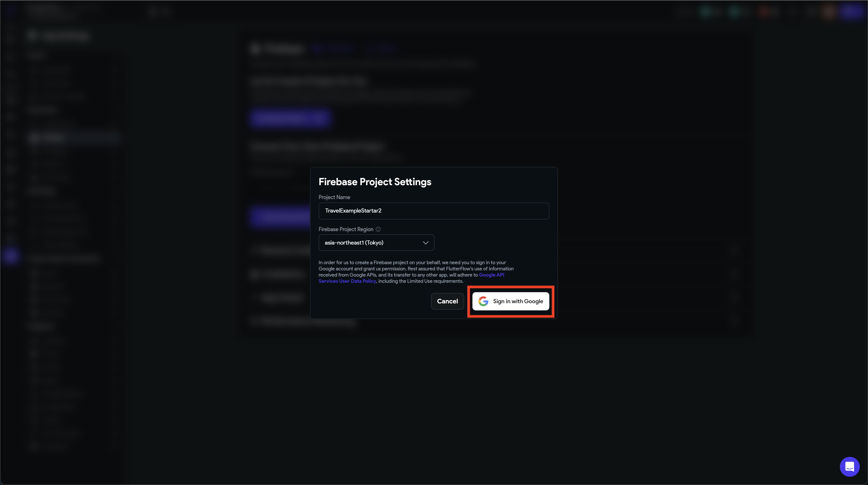
Task: Click the info icon beside Firebase Project Region
Action: [378, 229]
